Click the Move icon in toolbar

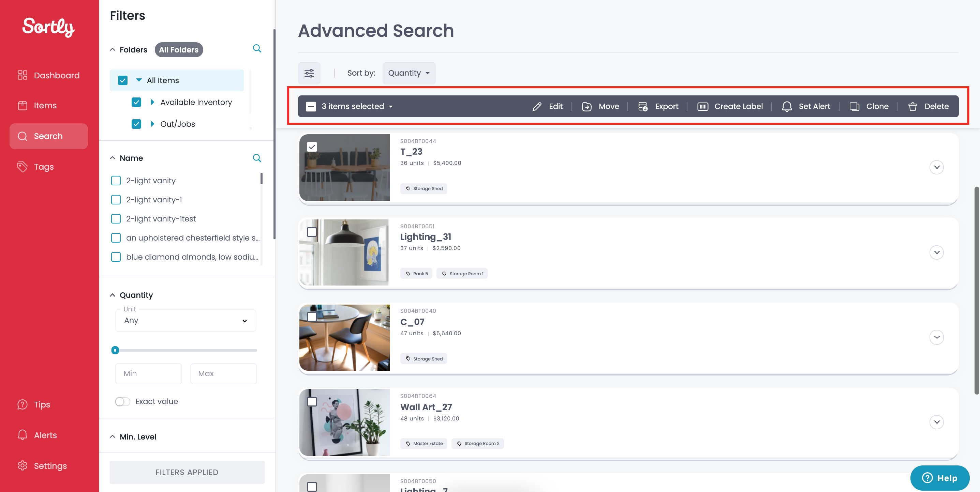tap(586, 106)
